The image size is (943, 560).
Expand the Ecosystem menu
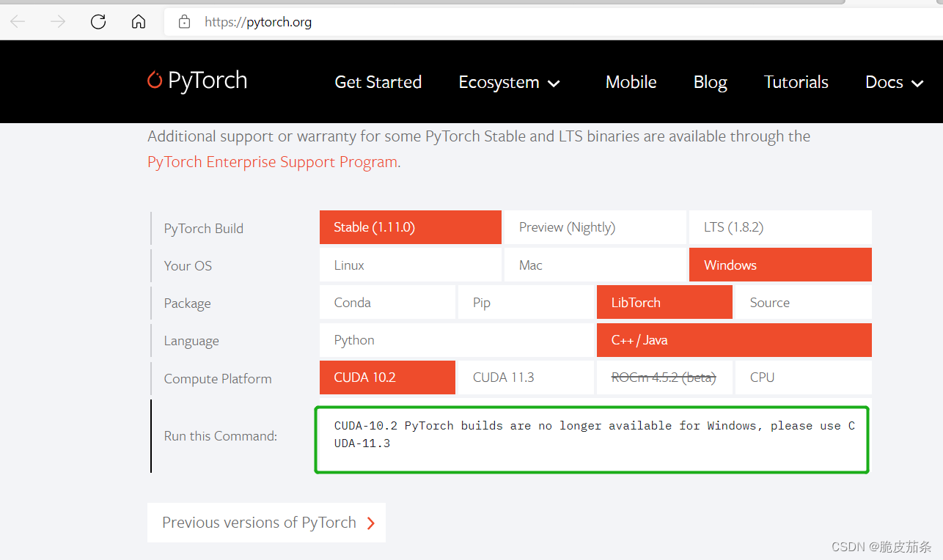coord(510,83)
